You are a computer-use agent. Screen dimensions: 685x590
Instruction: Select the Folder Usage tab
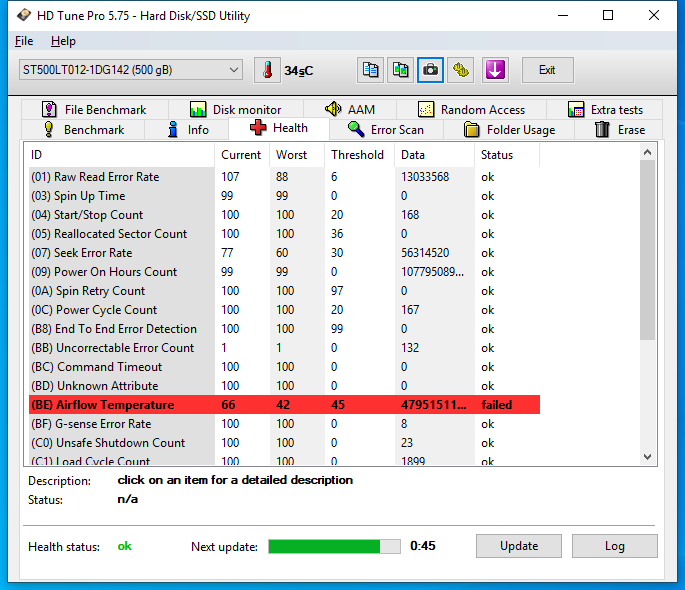pyautogui.click(x=509, y=130)
